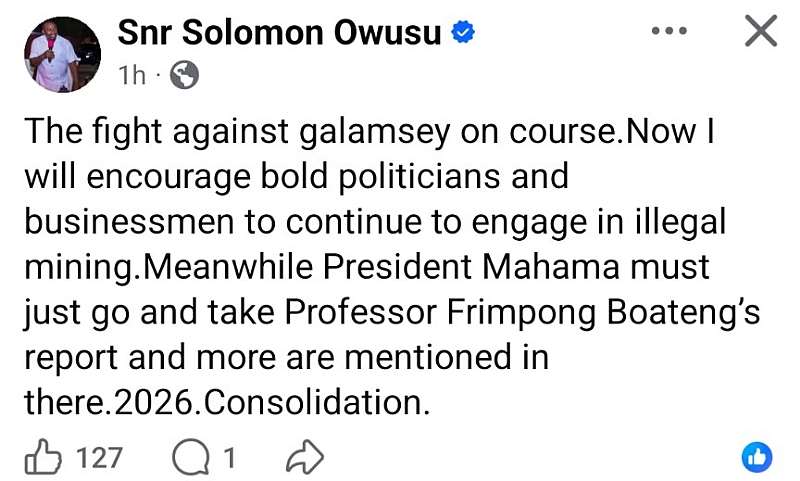Open Snr Solomon Owusu's profile picture
The image size is (800, 481).
62,55
